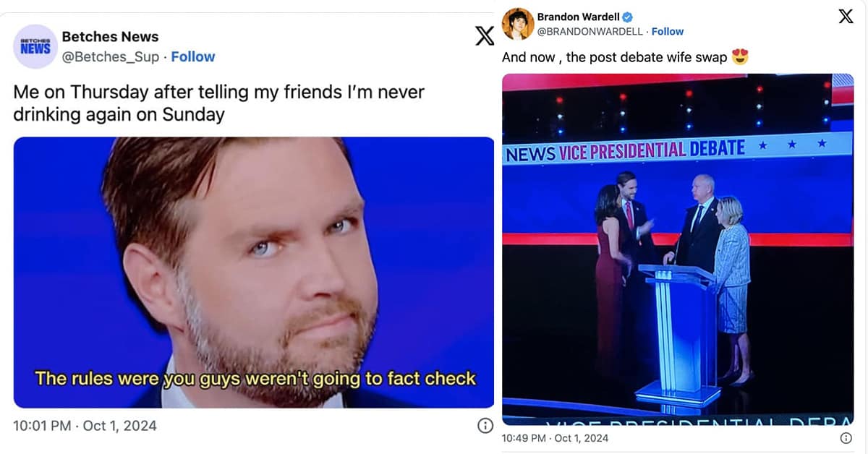Follow the @BRANDONWARDELL account
Screen dimensions: 868x454
click(x=668, y=31)
